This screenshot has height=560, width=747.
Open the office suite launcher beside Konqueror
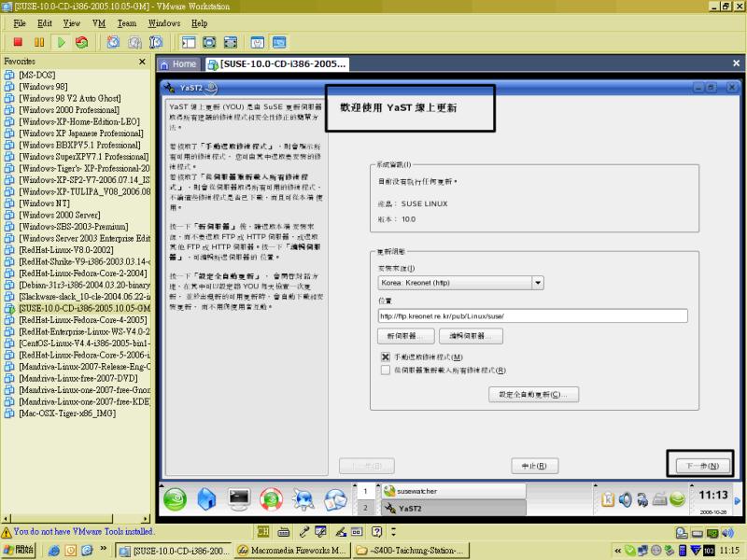pyautogui.click(x=335, y=499)
